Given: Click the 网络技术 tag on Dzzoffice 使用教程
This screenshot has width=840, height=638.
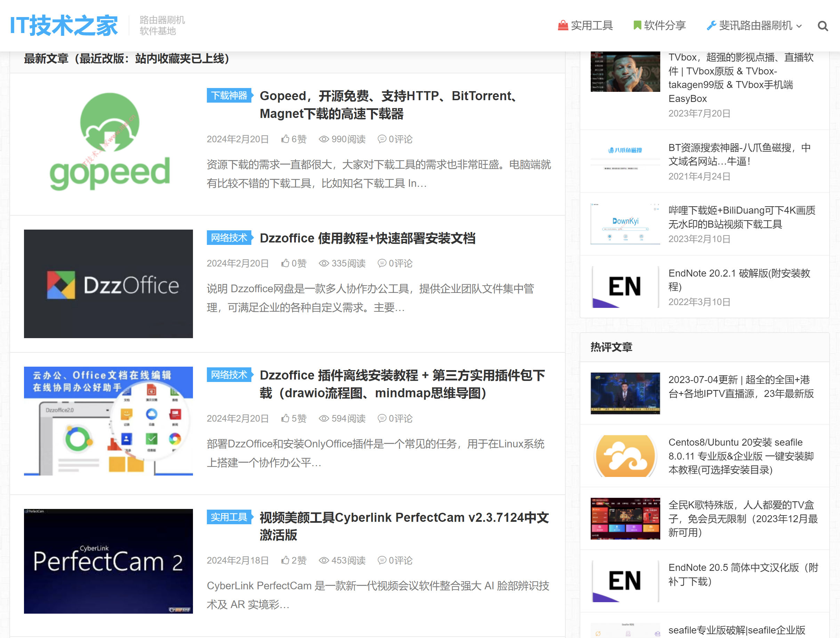Looking at the screenshot, I should click(230, 238).
